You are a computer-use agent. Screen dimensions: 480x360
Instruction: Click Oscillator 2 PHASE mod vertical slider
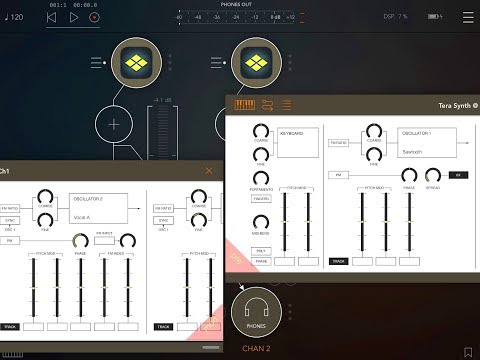[x=81, y=287]
